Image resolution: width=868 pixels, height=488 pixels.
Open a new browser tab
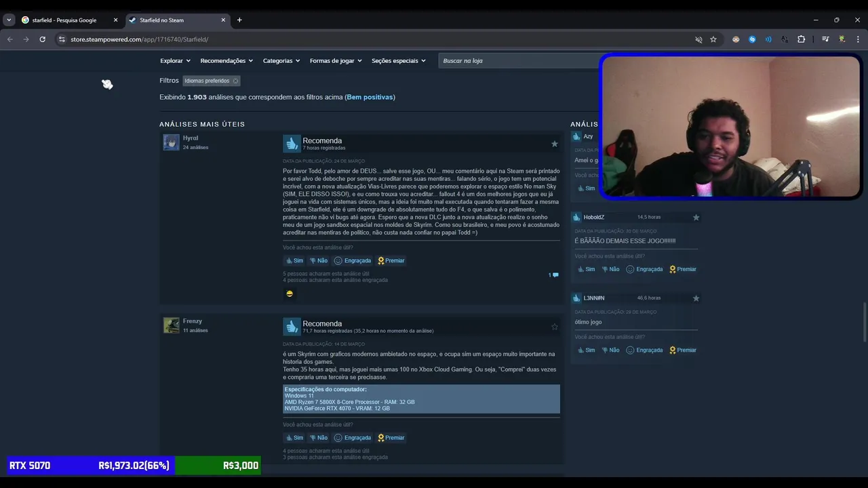pos(239,20)
